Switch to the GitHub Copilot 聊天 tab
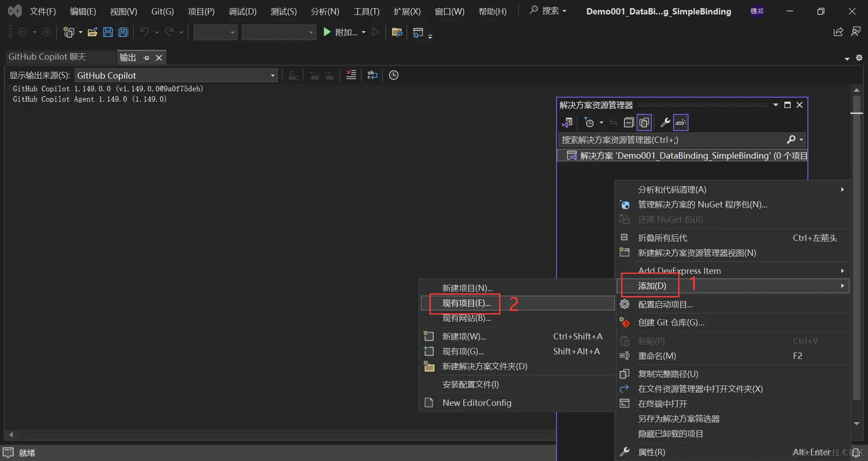The height and width of the screenshot is (461, 868). point(47,57)
